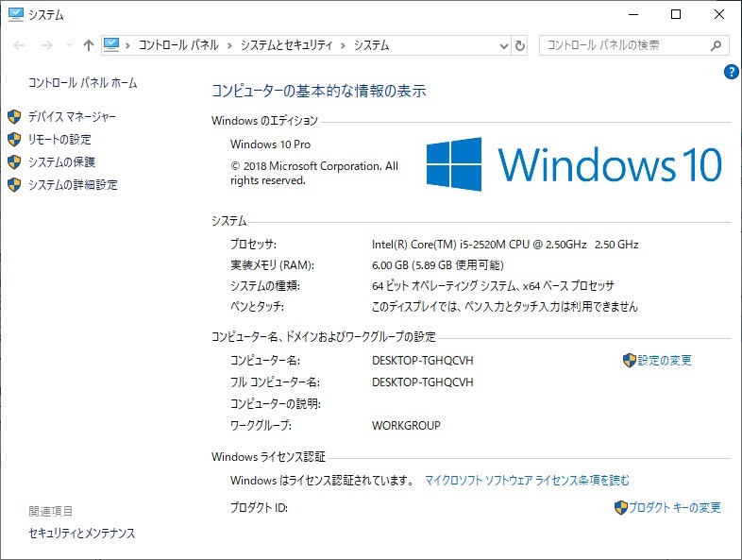Click shield icon beside システムの詳細設定
742x560 pixels.
[x=14, y=184]
